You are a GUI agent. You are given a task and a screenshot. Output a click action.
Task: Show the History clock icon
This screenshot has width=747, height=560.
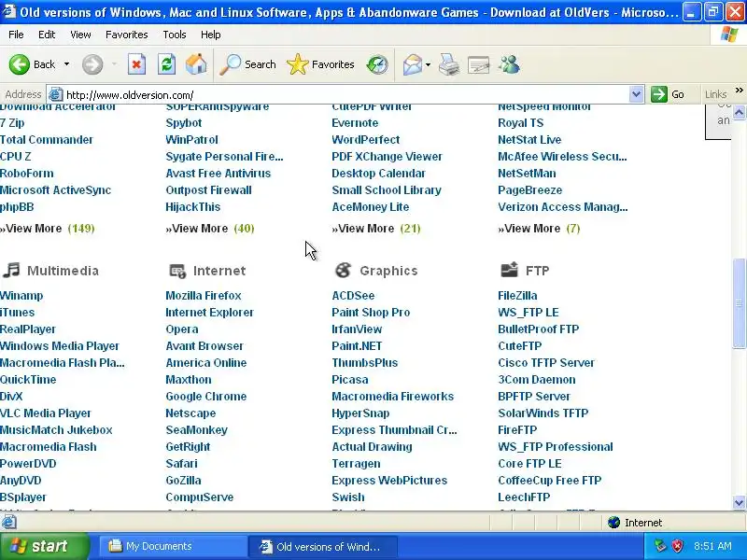(377, 64)
